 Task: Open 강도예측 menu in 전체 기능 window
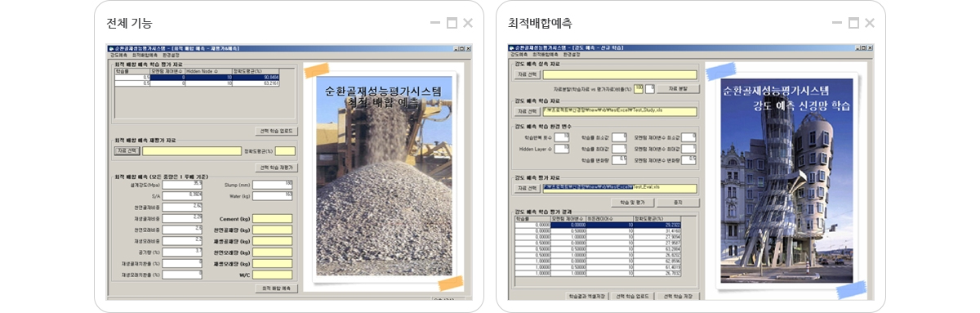(118, 56)
